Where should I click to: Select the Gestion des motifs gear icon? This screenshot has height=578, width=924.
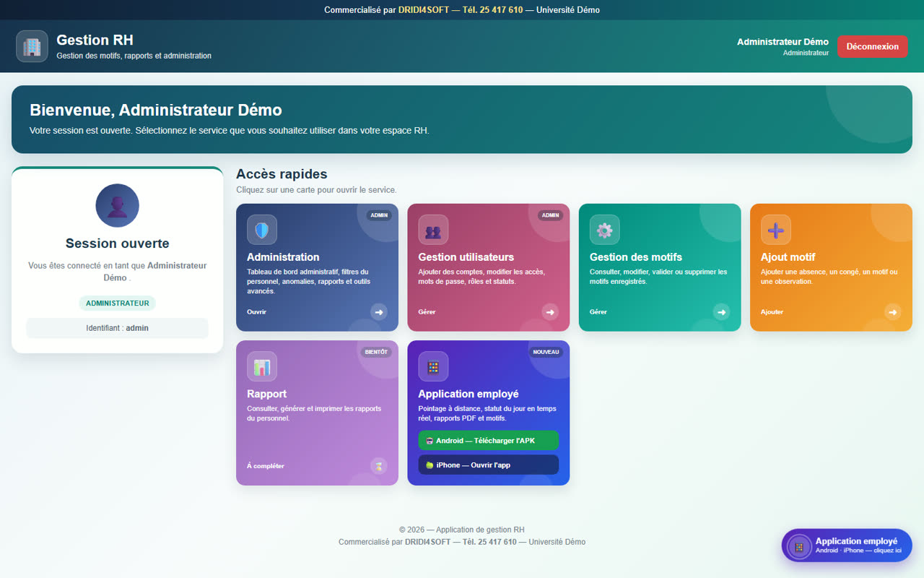pyautogui.click(x=605, y=230)
